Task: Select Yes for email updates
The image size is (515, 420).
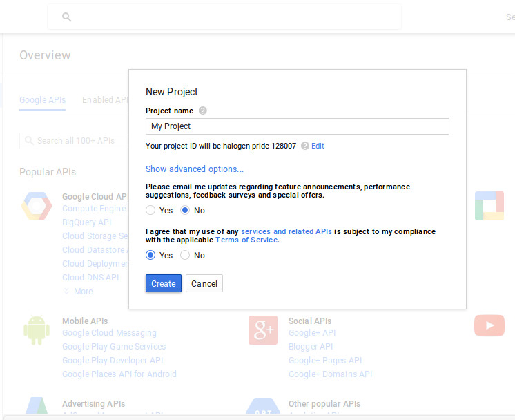Action: 150,210
